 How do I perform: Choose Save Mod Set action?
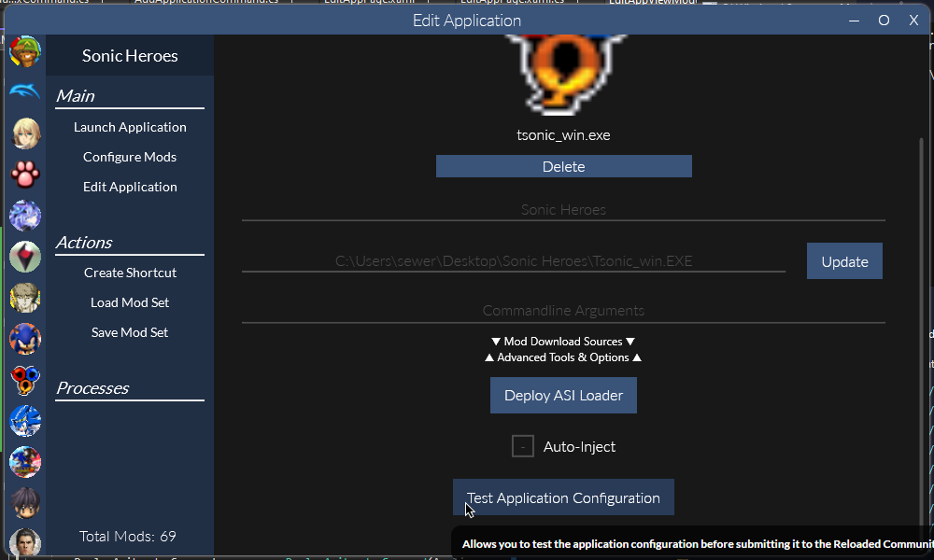pyautogui.click(x=130, y=332)
